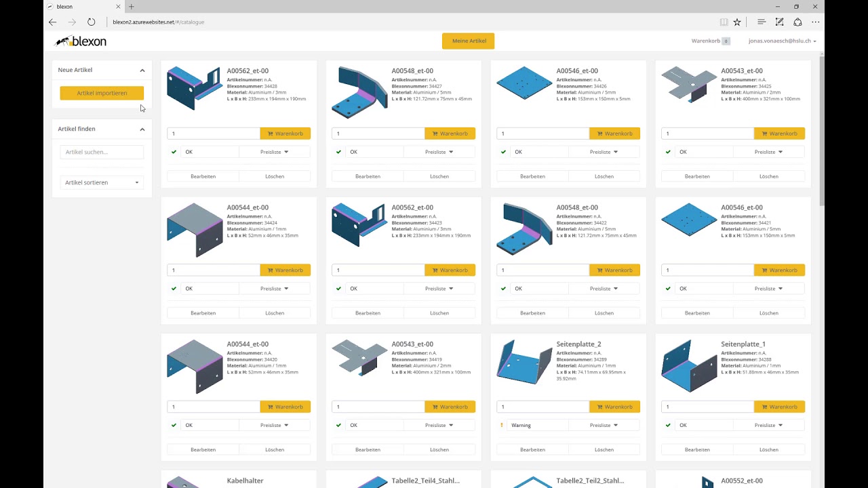The height and width of the screenshot is (488, 868).
Task: Open the 3D thumbnail of article 34424
Action: (195, 230)
